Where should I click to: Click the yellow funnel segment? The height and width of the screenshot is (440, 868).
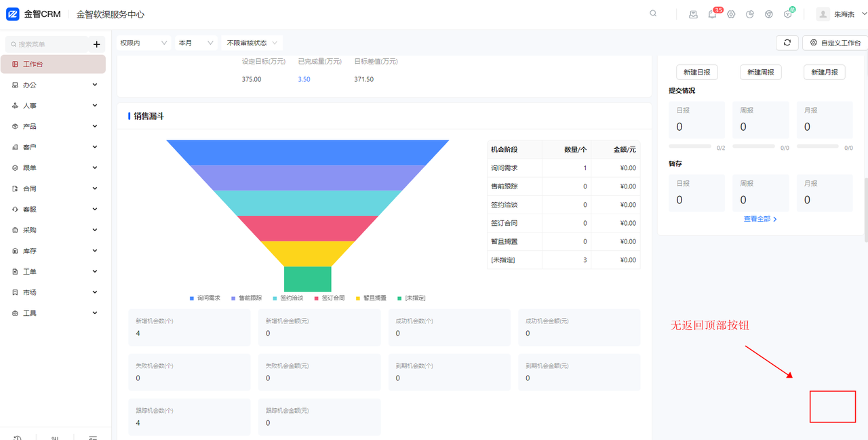tap(308, 254)
